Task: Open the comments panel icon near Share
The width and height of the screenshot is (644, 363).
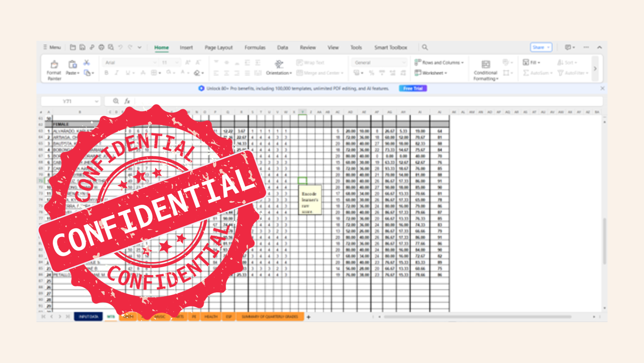Action: 570,47
